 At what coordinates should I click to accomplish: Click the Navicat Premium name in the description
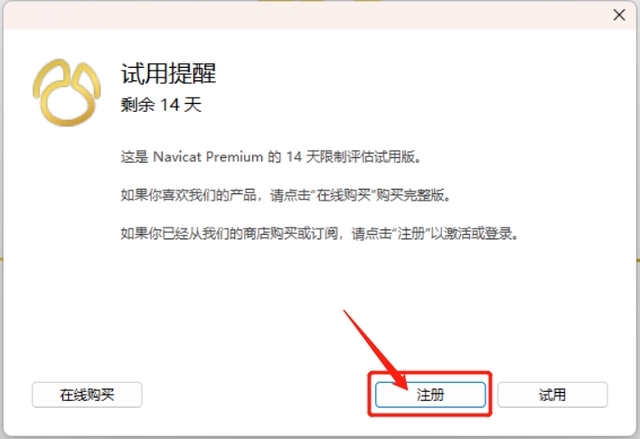click(x=208, y=157)
